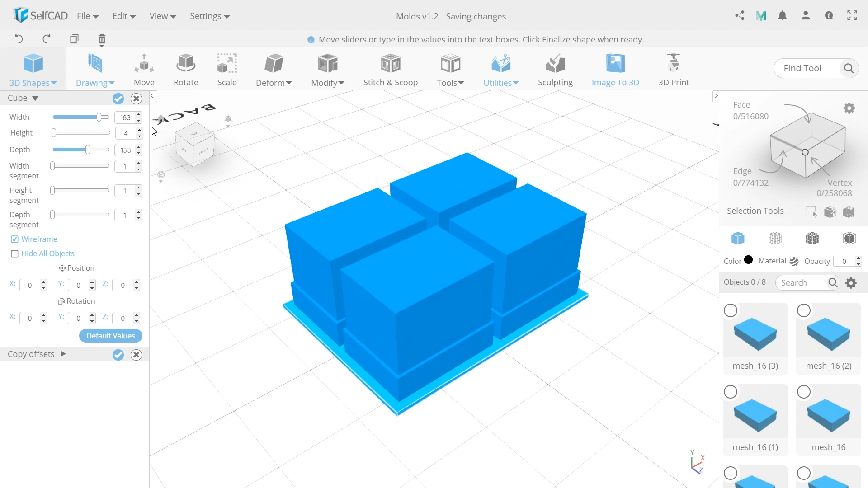This screenshot has width=868, height=488.
Task: Click the Find Tool search magnifier
Action: click(849, 68)
